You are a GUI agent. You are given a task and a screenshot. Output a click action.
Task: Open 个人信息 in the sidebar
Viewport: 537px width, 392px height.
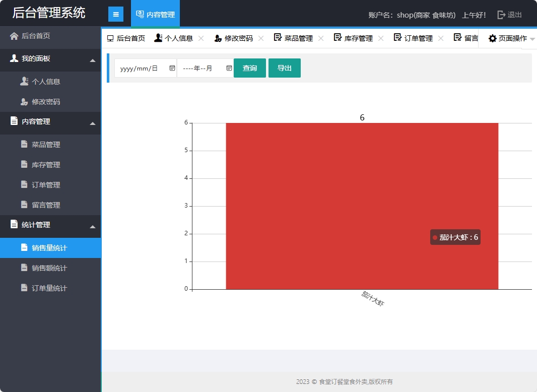[x=50, y=82]
